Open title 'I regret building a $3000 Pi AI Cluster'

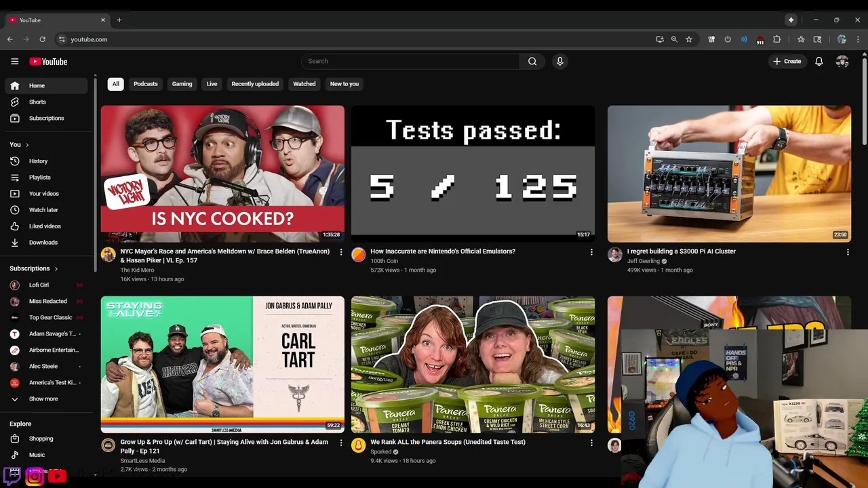coord(681,251)
